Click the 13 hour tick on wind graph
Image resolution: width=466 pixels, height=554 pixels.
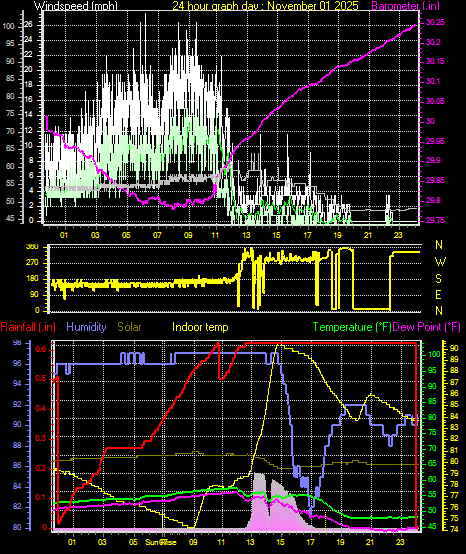click(246, 235)
